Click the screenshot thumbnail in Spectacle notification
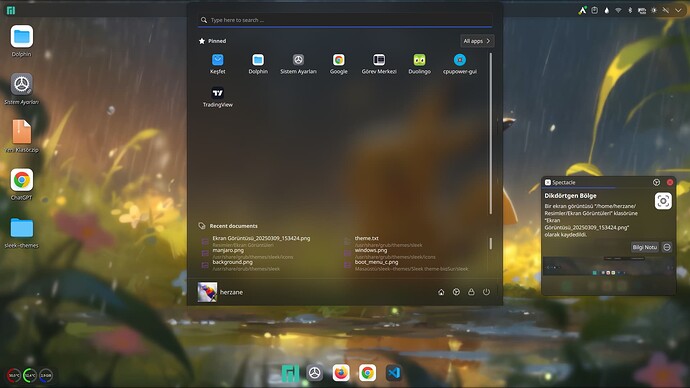 pos(609,267)
